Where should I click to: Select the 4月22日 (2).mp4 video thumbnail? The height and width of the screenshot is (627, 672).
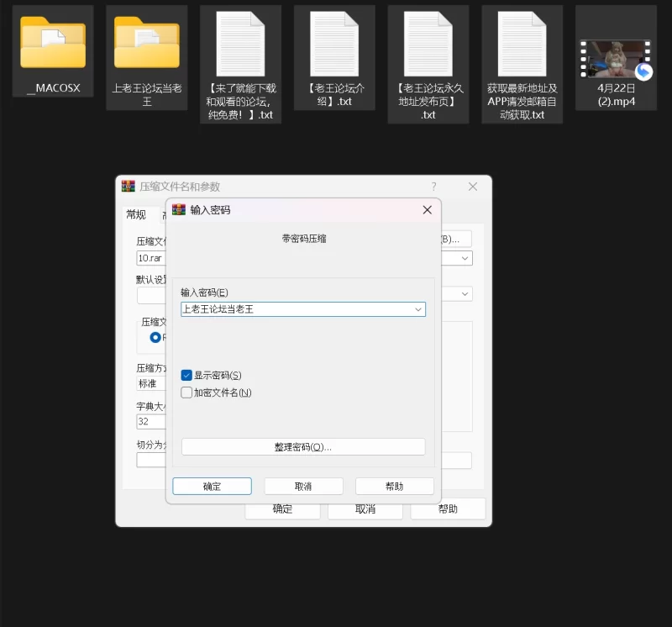pyautogui.click(x=616, y=58)
